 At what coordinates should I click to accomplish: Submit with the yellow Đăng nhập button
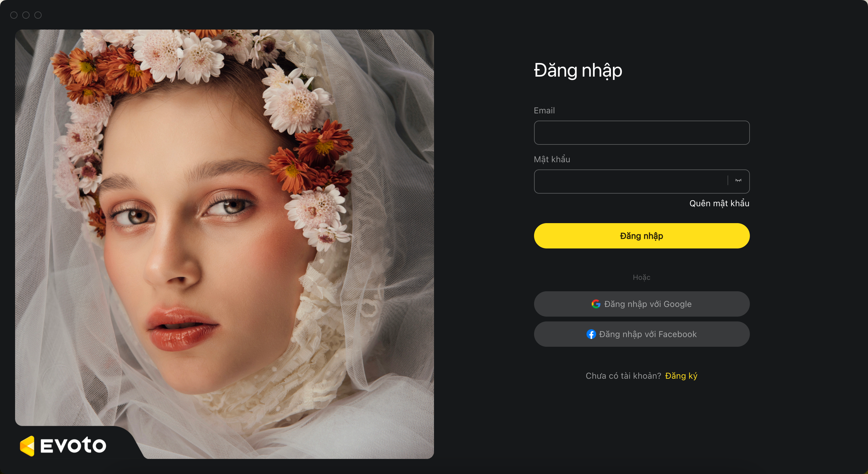point(642,236)
